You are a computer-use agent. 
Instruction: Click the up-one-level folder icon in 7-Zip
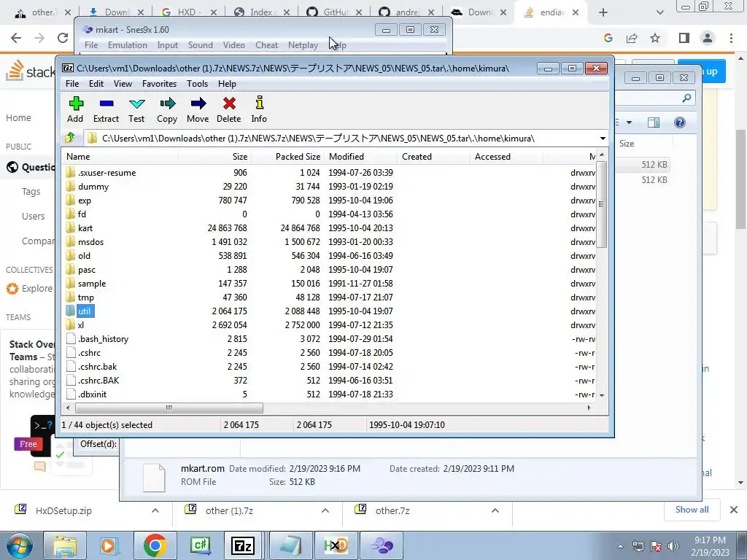pyautogui.click(x=70, y=138)
